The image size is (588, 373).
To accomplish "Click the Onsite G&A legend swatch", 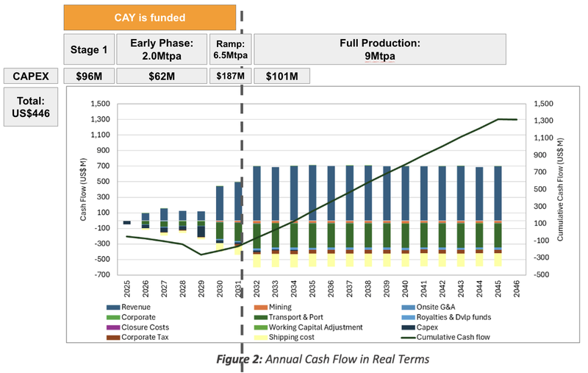I will click(408, 308).
